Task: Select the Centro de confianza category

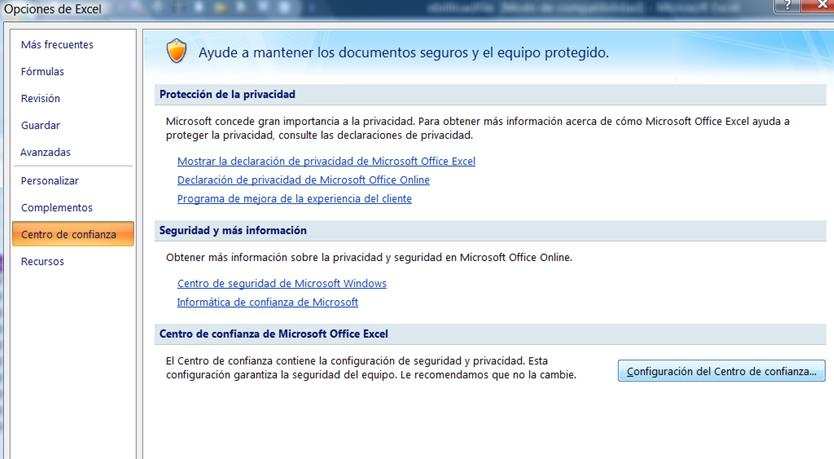Action: point(73,234)
